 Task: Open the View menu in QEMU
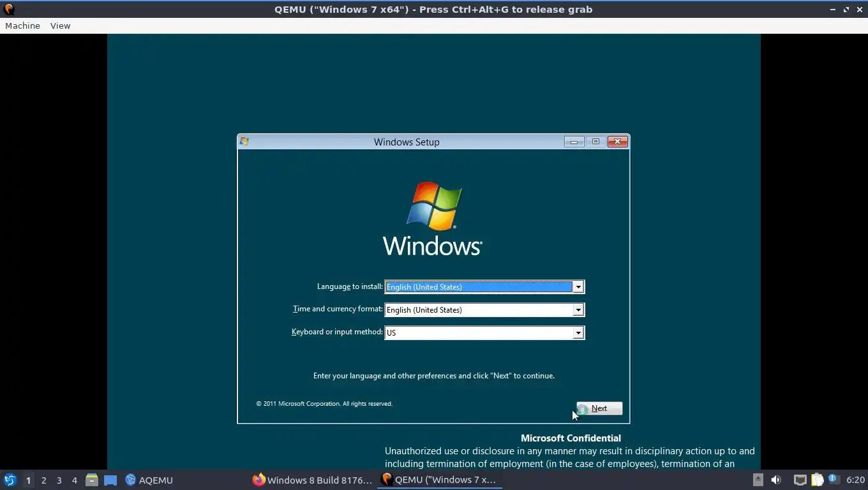[60, 26]
